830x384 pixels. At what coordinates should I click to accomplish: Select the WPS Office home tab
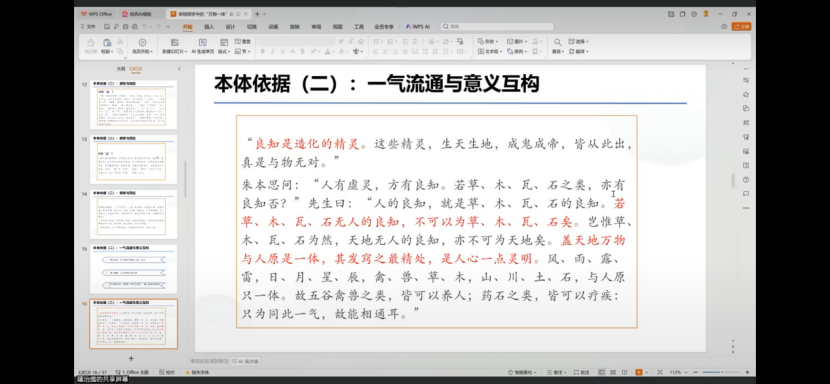click(x=96, y=14)
